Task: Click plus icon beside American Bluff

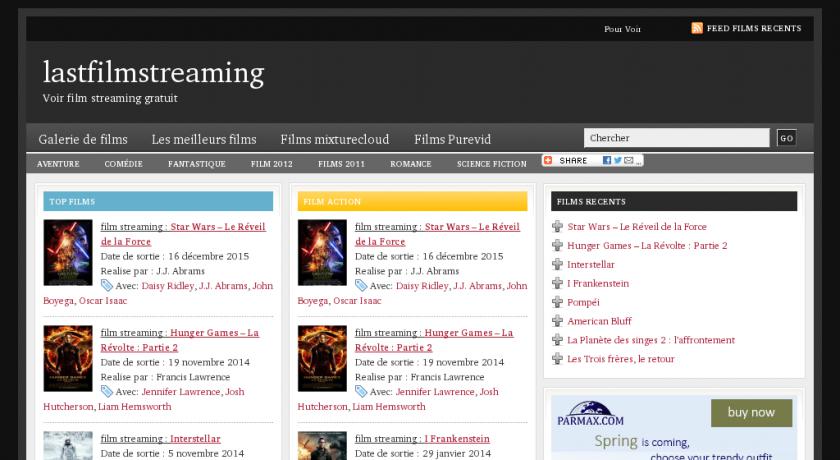Action: [x=557, y=321]
